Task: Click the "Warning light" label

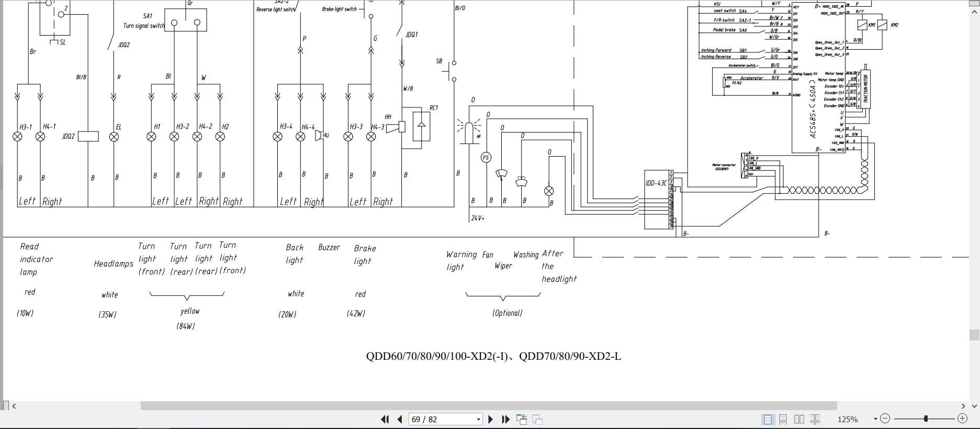Action: [x=461, y=260]
